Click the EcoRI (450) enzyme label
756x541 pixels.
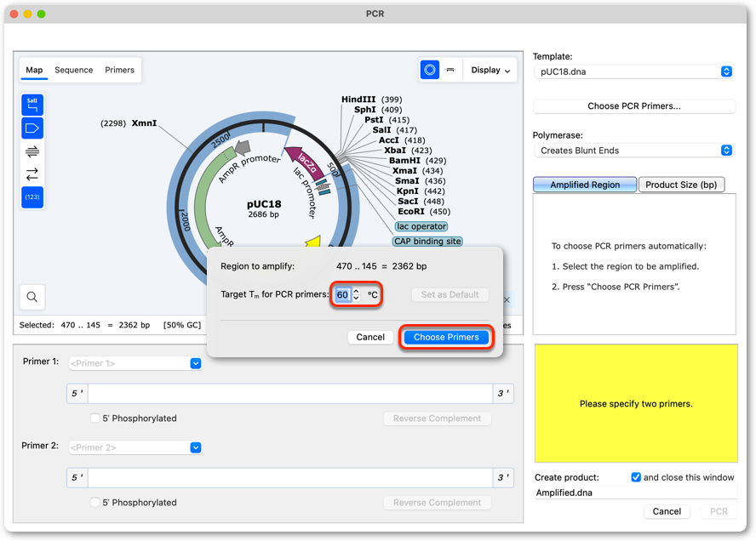coord(424,211)
